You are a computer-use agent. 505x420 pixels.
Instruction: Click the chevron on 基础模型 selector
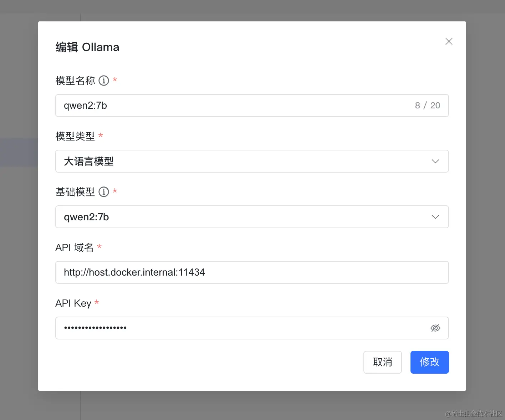pyautogui.click(x=435, y=217)
